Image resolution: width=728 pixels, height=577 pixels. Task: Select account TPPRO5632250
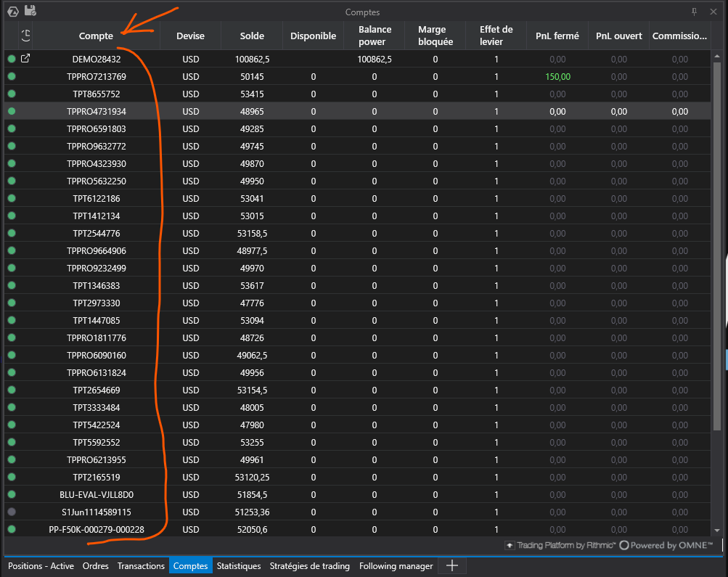point(358,181)
